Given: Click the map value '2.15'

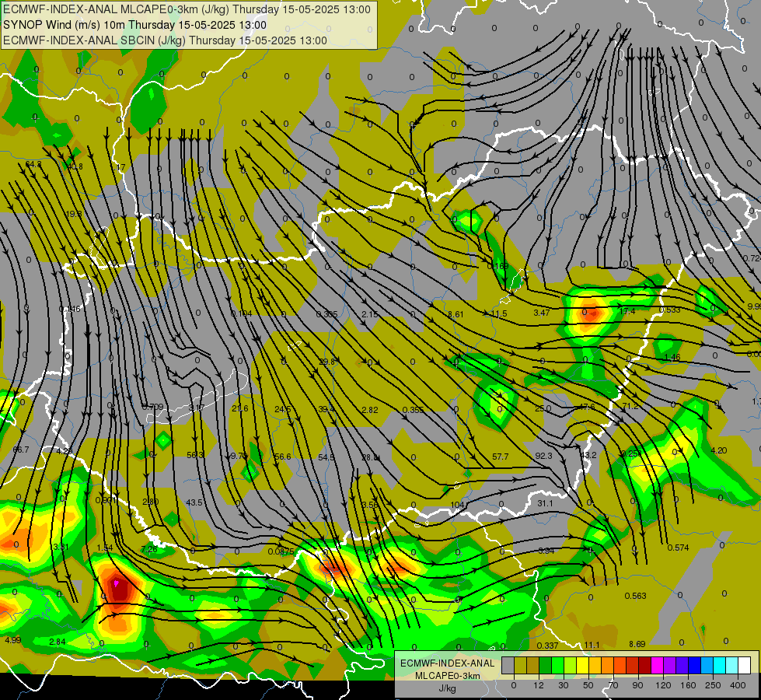Looking at the screenshot, I should [x=370, y=314].
